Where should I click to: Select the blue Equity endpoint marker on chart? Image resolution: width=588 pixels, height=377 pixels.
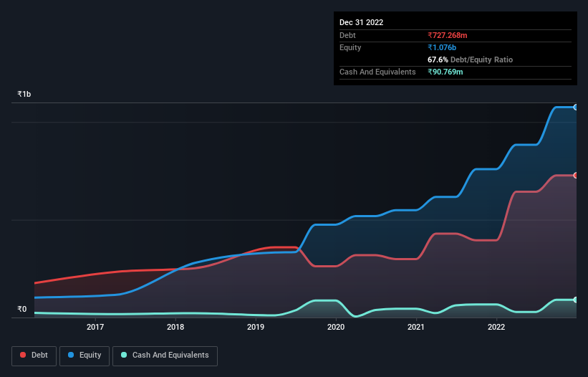[575, 108]
